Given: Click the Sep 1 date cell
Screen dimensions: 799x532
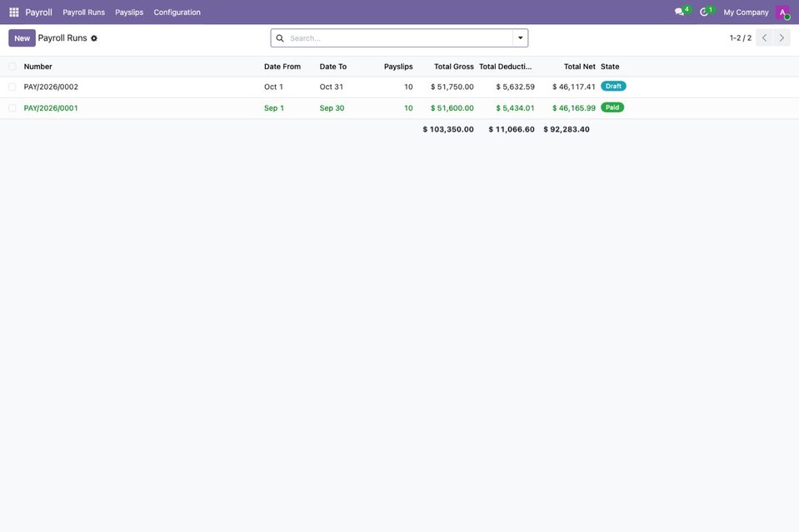Looking at the screenshot, I should coord(274,108).
